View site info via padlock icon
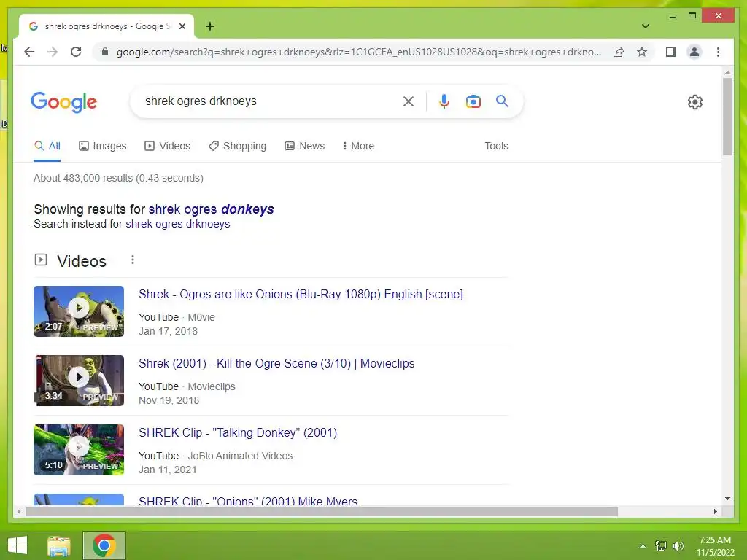The width and height of the screenshot is (747, 560). (x=105, y=52)
